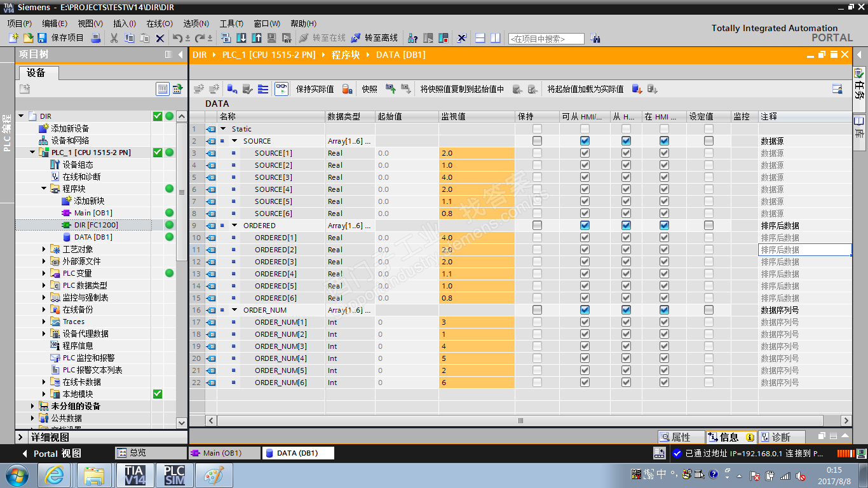
Task: Toggle the retain checkbox for SOURCE row
Action: point(537,141)
